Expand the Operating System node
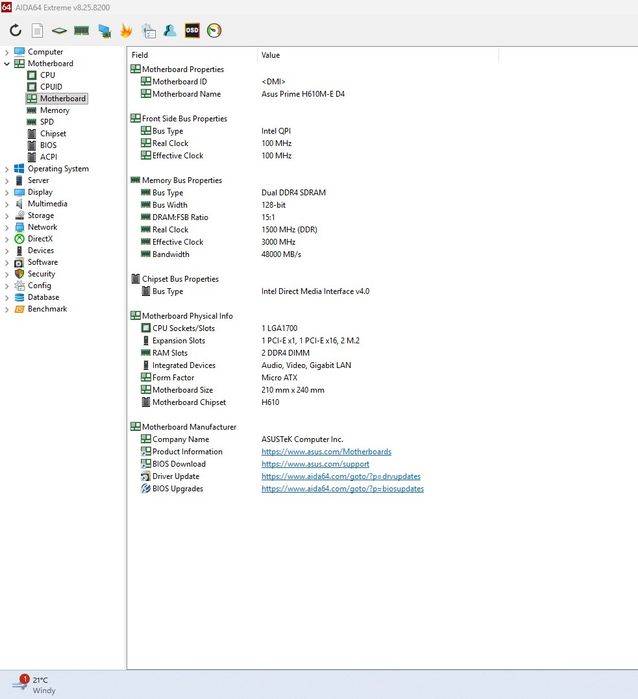The width and height of the screenshot is (638, 699). click(x=6, y=169)
